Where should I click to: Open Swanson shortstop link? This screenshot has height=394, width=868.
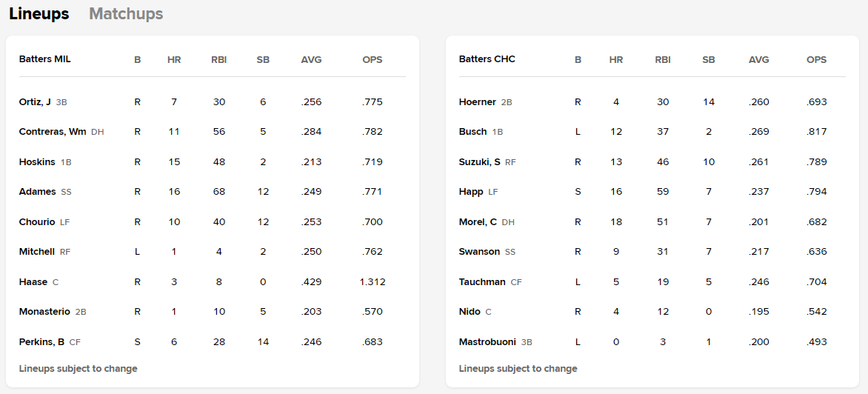coord(479,252)
